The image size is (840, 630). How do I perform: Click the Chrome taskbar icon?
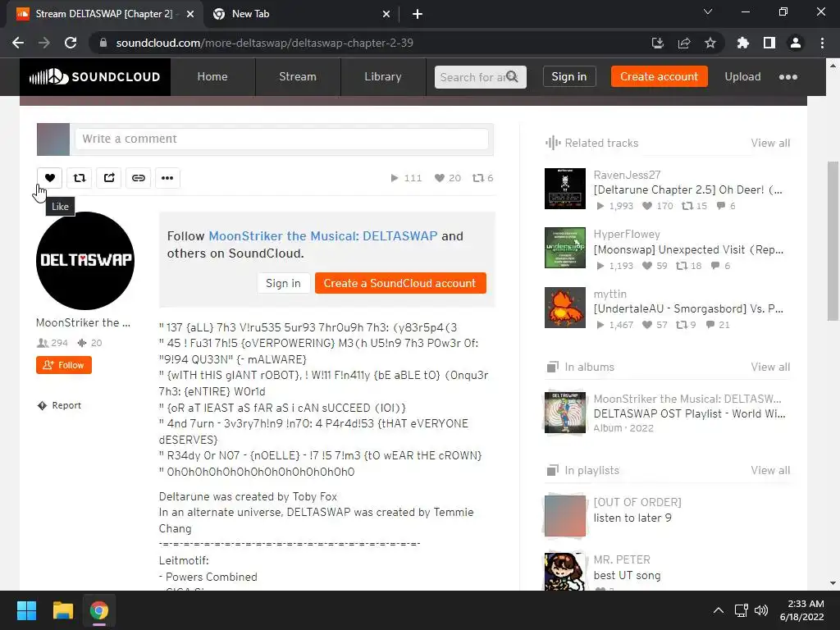point(99,610)
